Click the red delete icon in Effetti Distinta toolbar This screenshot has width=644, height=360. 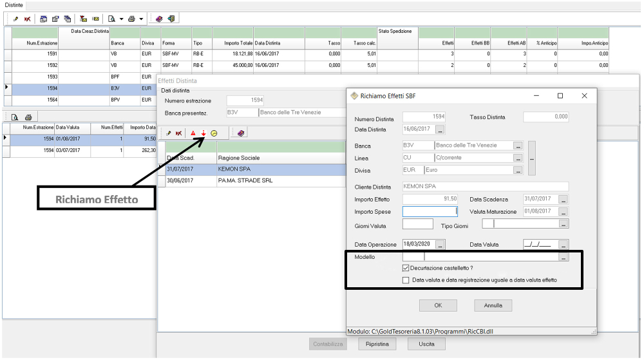coord(178,133)
